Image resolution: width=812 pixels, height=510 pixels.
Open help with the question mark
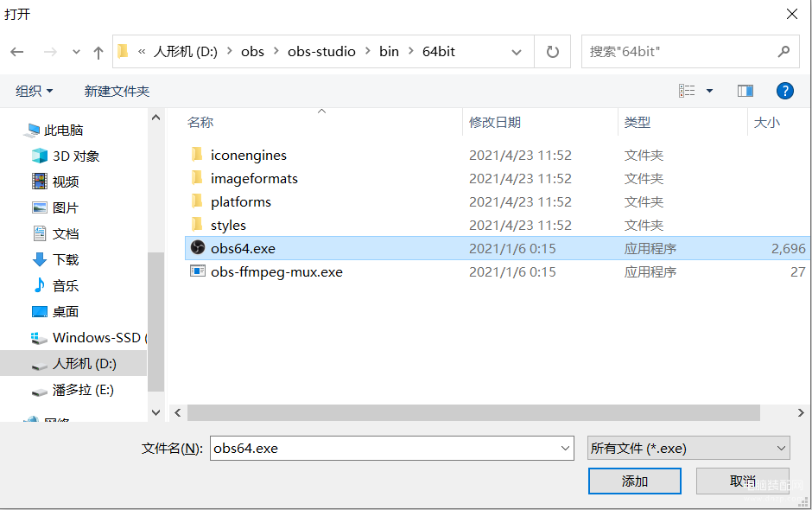coord(785,91)
